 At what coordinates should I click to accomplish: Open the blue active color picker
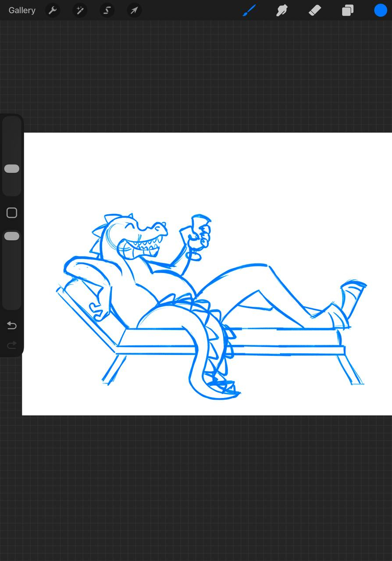pyautogui.click(x=380, y=10)
